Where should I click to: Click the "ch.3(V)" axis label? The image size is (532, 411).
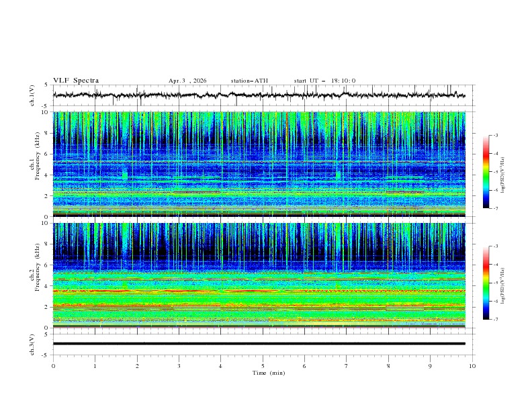[x=32, y=345]
